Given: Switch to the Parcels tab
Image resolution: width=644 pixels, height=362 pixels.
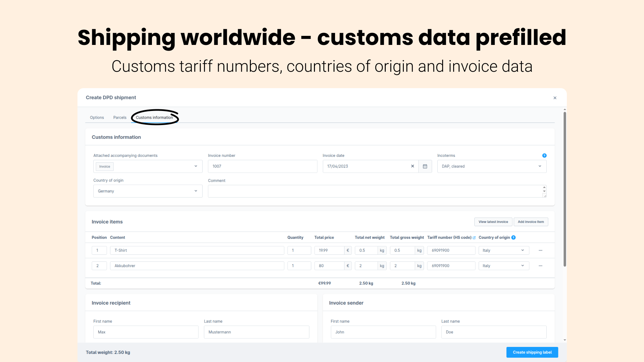Looking at the screenshot, I should tap(120, 118).
